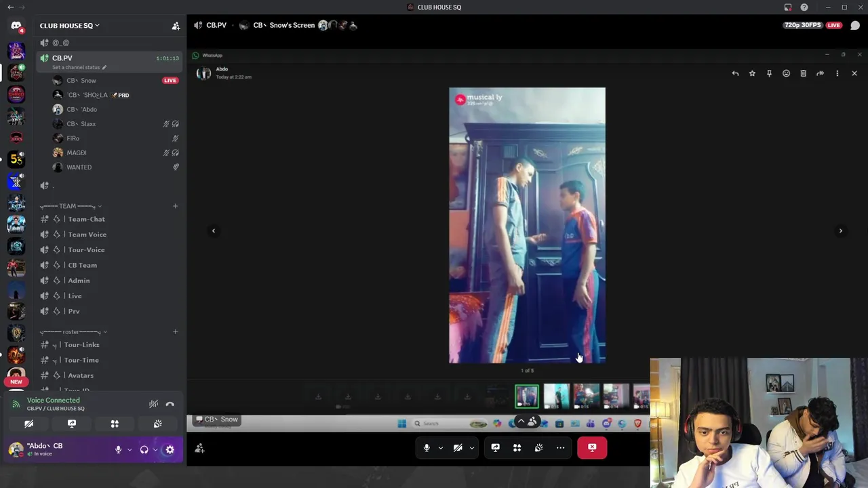Viewport: 868px width, 488px height.
Task: Pin the message in WhatsApp viewer
Action: [769, 73]
